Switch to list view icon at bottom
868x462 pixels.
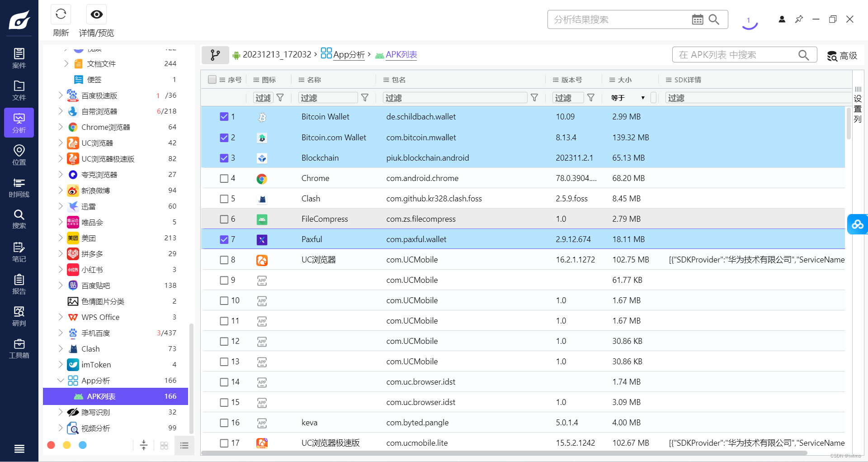184,446
